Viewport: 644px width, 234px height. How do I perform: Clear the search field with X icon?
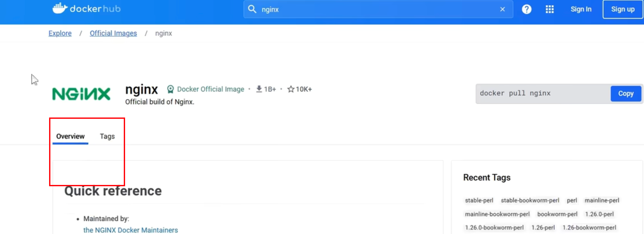pyautogui.click(x=502, y=9)
